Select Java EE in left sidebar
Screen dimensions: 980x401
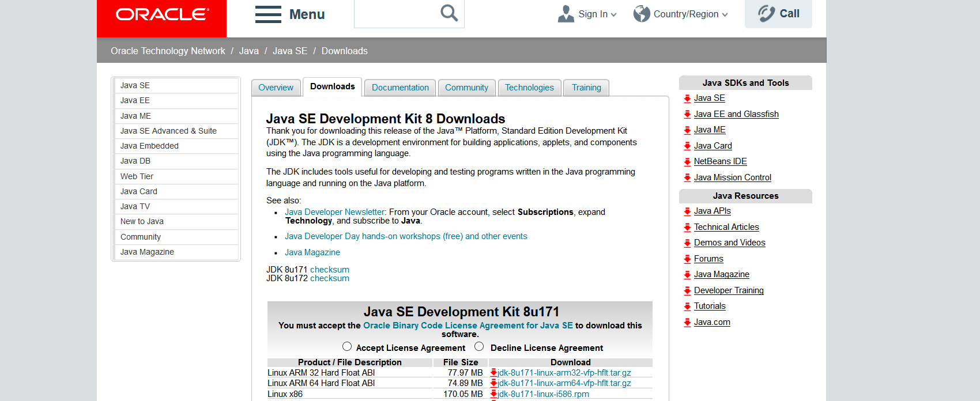click(176, 100)
